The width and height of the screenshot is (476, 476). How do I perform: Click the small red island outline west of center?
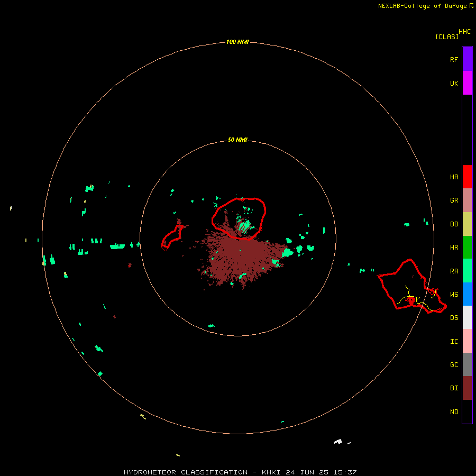point(172,237)
